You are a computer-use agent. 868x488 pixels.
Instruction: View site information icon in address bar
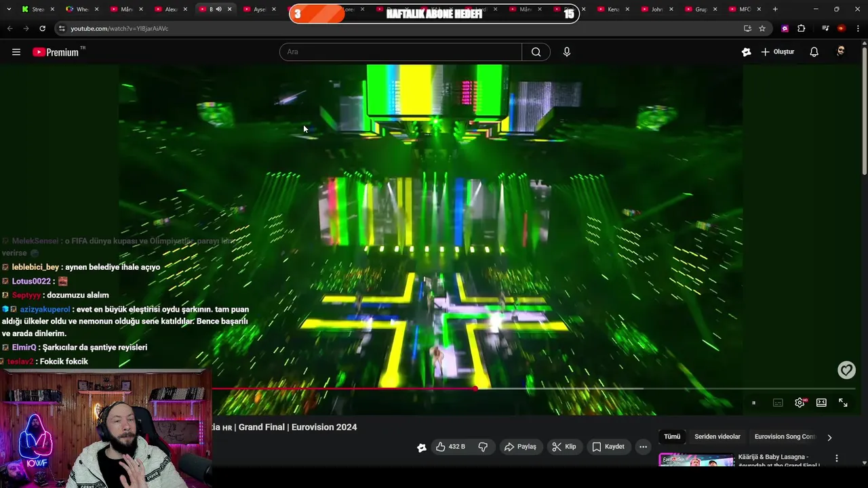[62, 28]
